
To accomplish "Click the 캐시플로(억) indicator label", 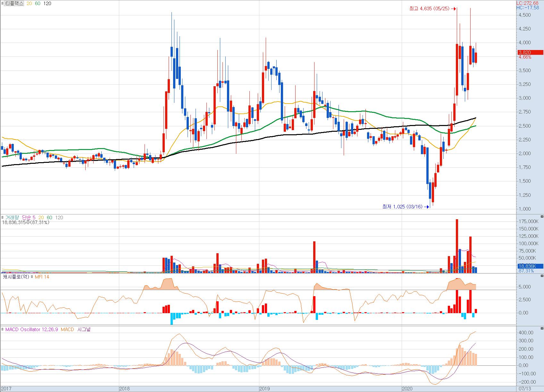I will pyautogui.click(x=16, y=277).
